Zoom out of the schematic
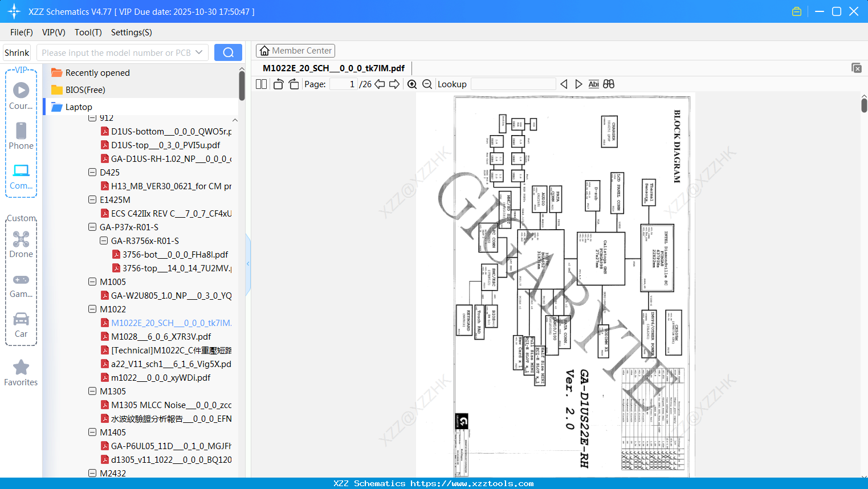868x489 pixels. click(427, 84)
